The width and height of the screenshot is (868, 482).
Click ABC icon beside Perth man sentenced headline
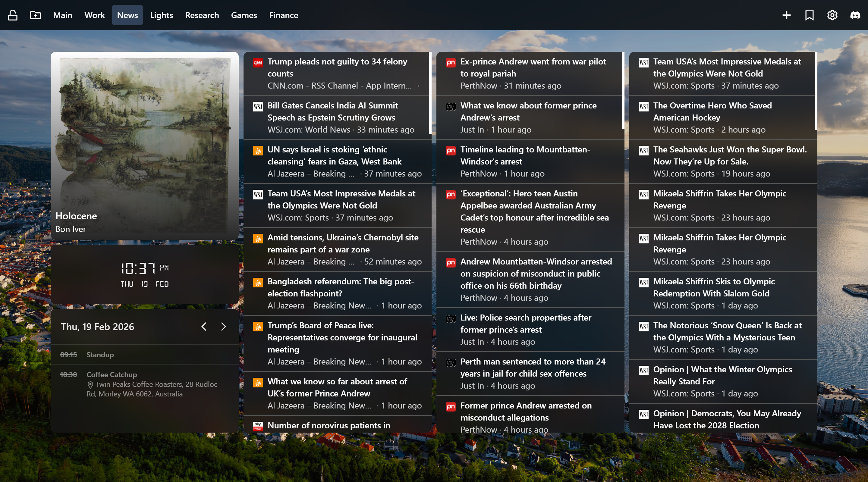(451, 362)
